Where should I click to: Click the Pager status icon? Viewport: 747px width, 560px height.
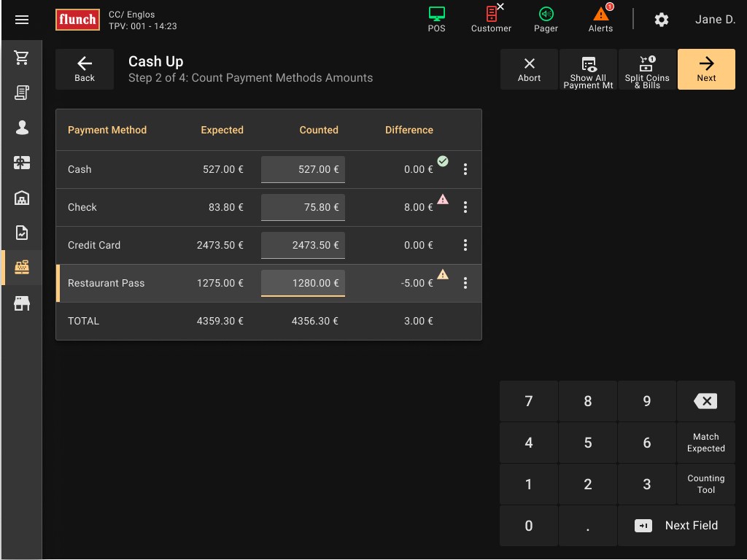click(546, 19)
